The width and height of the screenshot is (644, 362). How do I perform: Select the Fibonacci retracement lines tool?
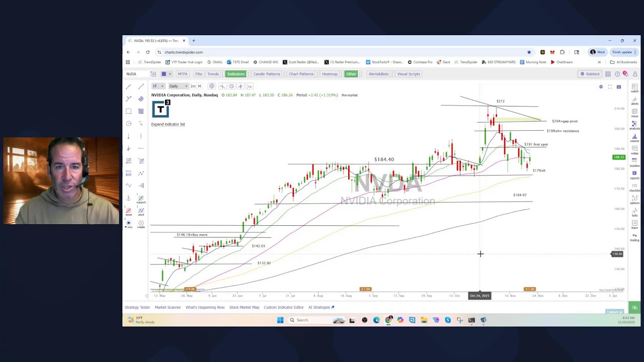pyautogui.click(x=128, y=161)
